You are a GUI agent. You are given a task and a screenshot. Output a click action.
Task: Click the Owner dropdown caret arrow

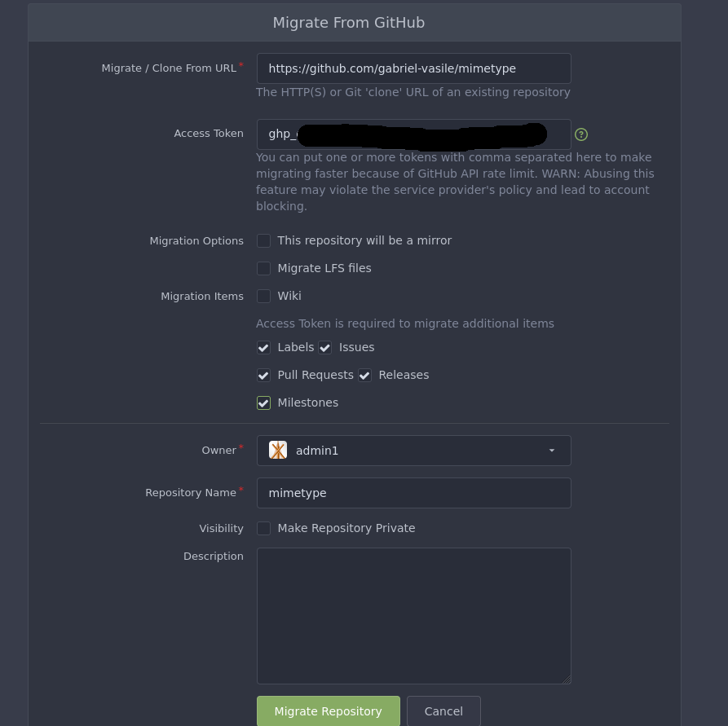(x=552, y=450)
